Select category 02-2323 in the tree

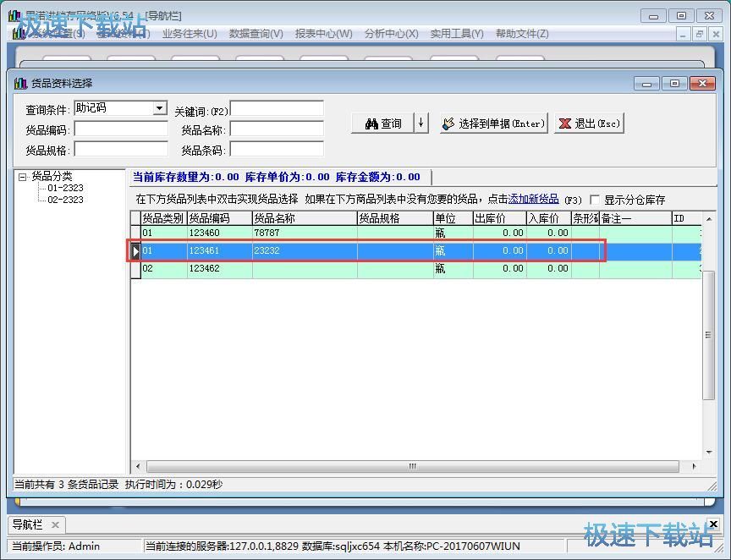pos(65,200)
